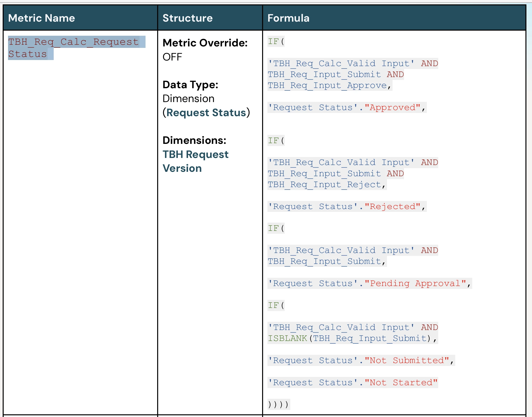Click the closing parentheses line
Screen dimensions: 532x417
pos(278,405)
